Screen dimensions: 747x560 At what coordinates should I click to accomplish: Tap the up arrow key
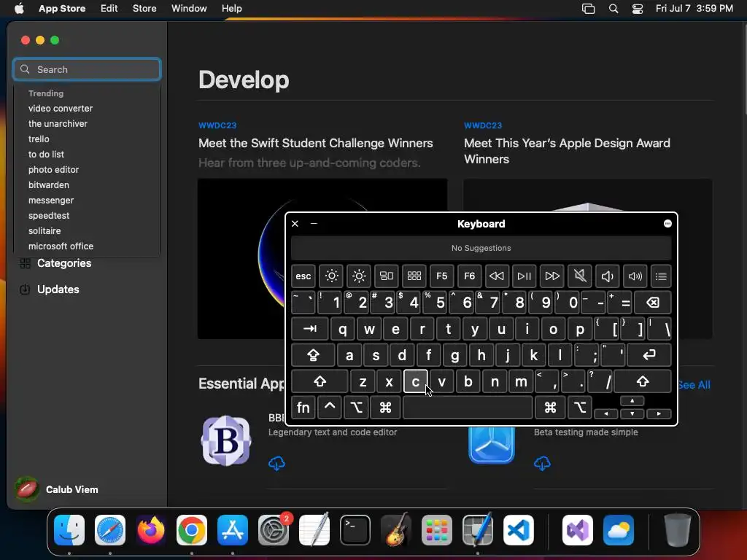632,401
